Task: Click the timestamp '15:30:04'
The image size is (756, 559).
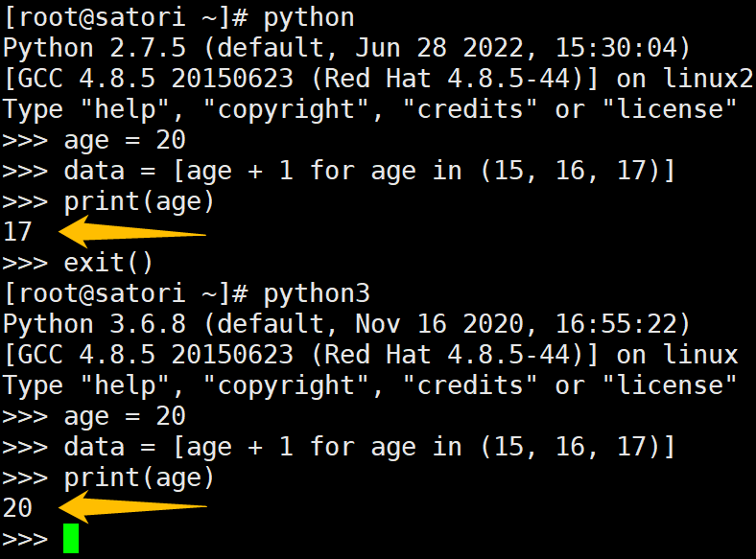Action: (616, 48)
